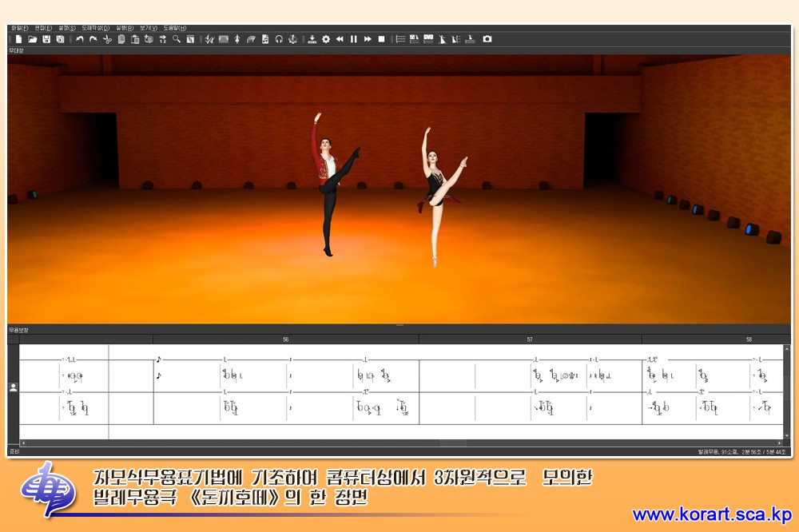This screenshot has height=532, width=799.
Task: Open the www.korart.sca.kp link
Action: click(712, 514)
